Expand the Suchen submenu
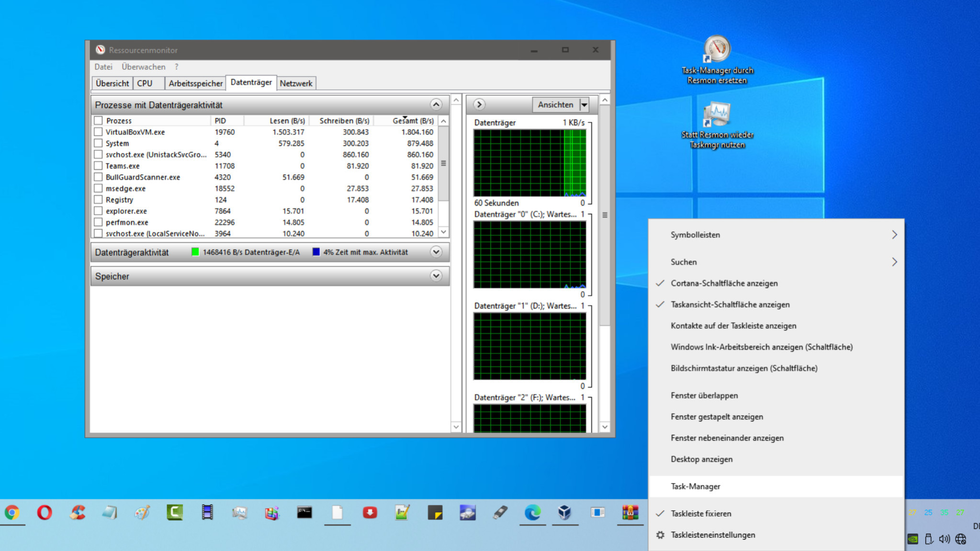980x551 pixels. (776, 262)
